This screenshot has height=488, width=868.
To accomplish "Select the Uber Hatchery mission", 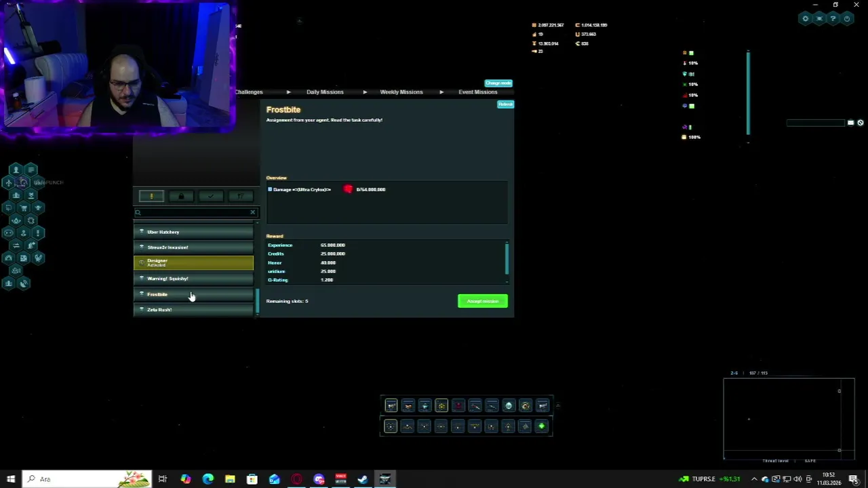I will point(193,232).
